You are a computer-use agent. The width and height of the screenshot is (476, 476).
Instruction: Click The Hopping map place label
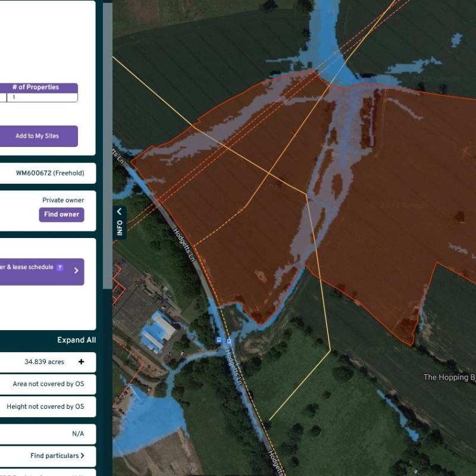449,377
